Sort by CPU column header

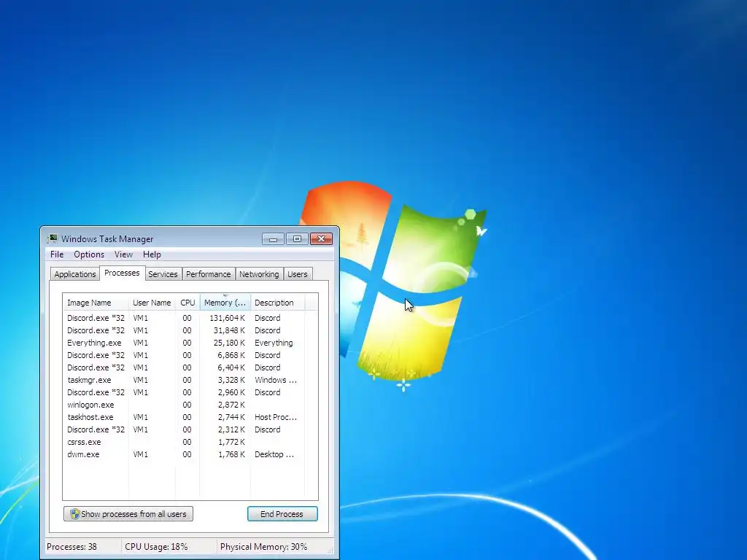(187, 303)
